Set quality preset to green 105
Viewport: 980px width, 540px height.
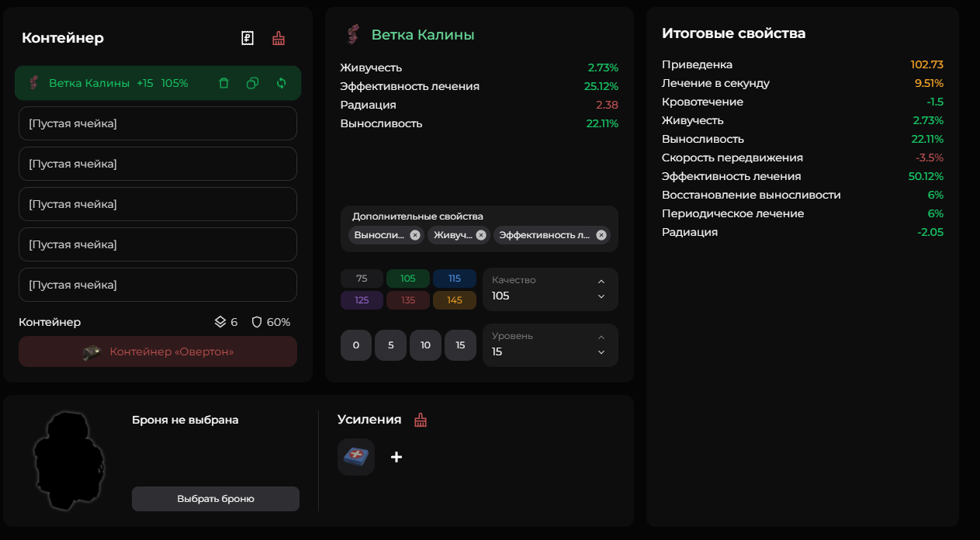click(x=408, y=279)
